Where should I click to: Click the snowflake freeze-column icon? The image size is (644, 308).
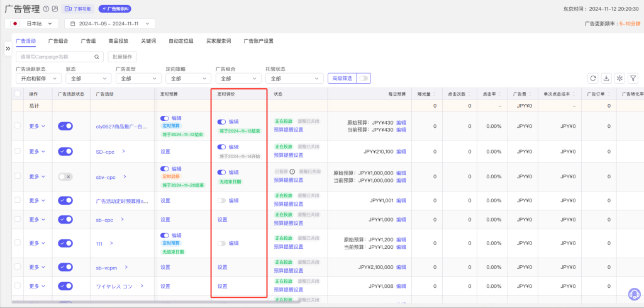619,78
